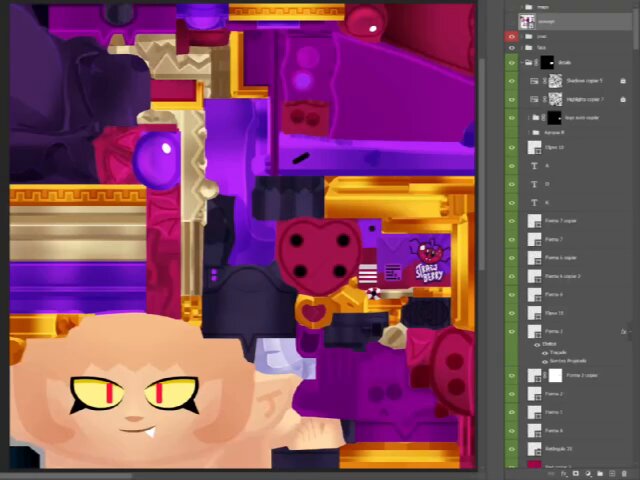Viewport: 640px width, 480px height.
Task: Toggle visibility of the details group
Action: point(511,63)
